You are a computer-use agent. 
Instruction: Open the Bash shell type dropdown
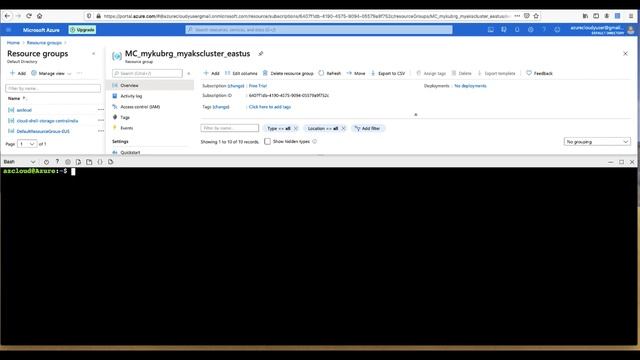coord(19,162)
